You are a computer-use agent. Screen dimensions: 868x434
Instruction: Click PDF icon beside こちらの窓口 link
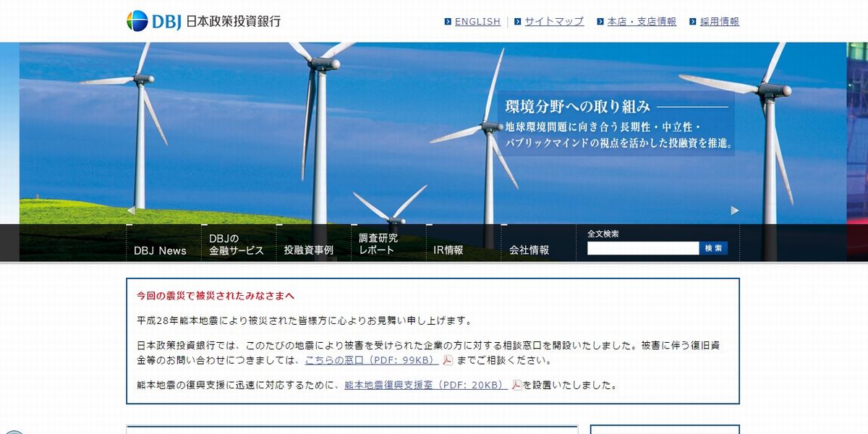pos(448,360)
